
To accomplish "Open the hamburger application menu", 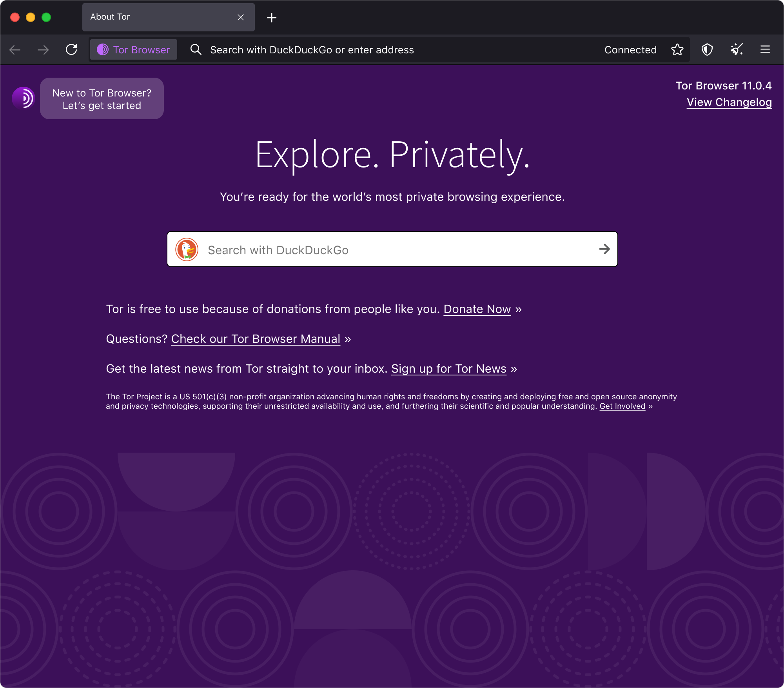I will pos(765,49).
